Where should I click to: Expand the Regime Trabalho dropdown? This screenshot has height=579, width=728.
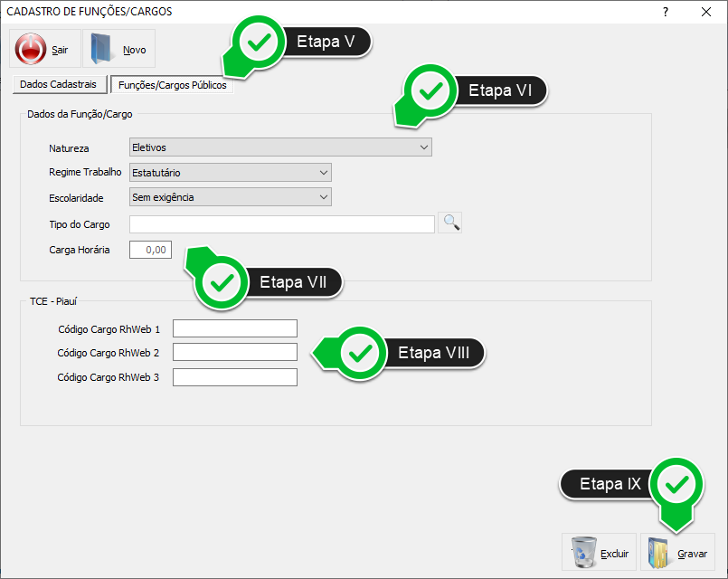230,172
